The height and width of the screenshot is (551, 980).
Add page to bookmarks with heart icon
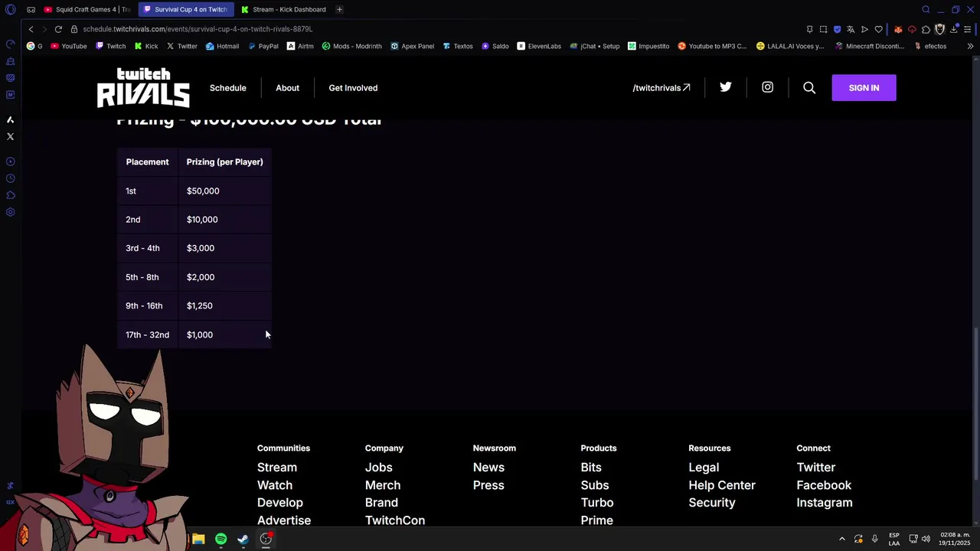pos(878,29)
